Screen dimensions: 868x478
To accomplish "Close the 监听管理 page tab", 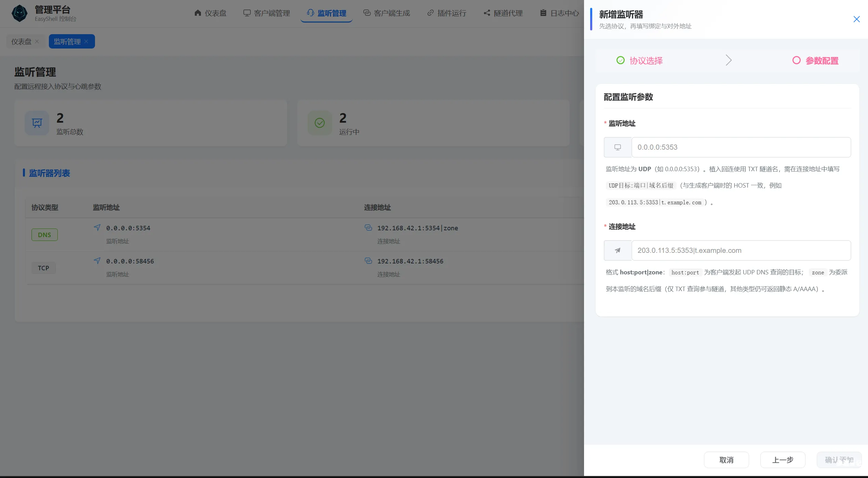I will coord(86,41).
